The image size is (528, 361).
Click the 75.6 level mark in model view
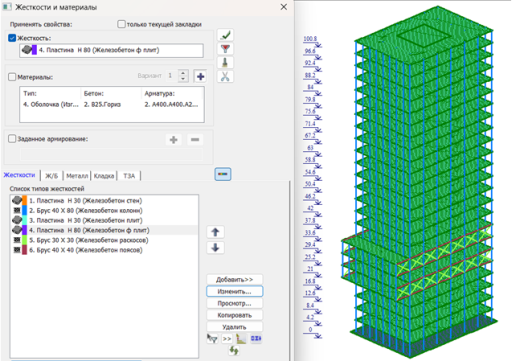pyautogui.click(x=310, y=111)
